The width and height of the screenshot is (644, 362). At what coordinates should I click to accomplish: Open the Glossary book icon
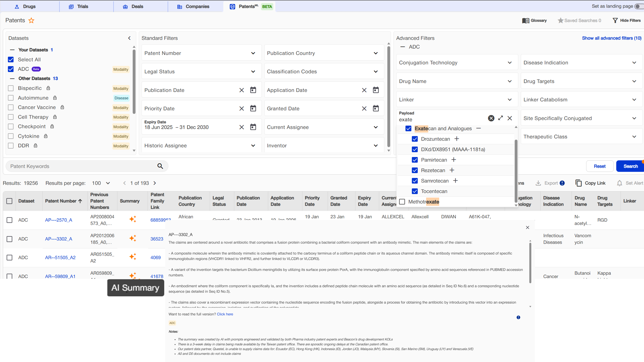[x=525, y=20]
